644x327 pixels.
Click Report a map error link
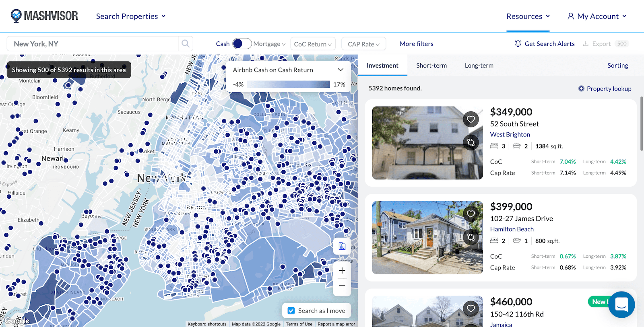[336, 324]
